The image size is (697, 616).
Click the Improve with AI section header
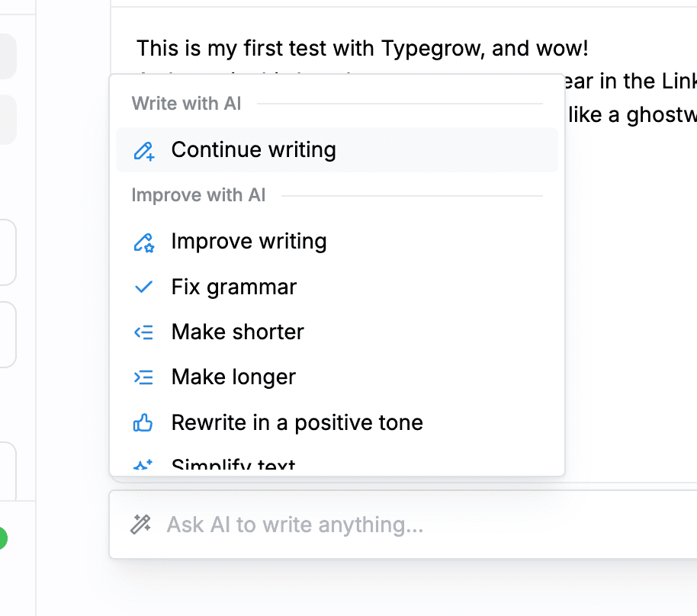coord(198,196)
